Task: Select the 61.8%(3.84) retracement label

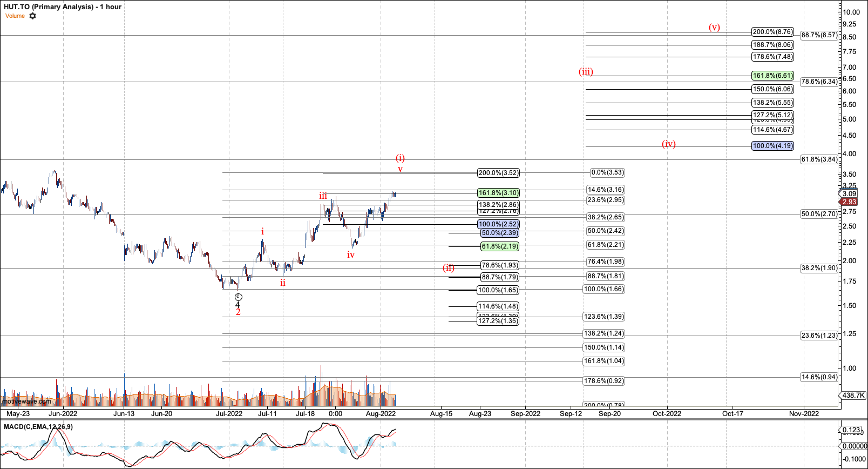Action: pos(819,159)
